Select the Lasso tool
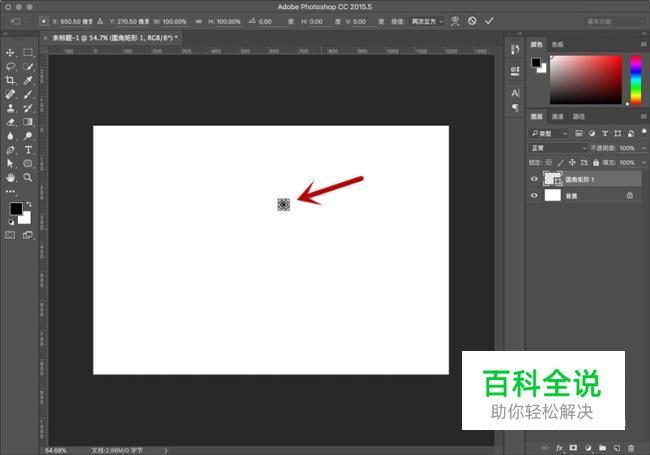 10,66
